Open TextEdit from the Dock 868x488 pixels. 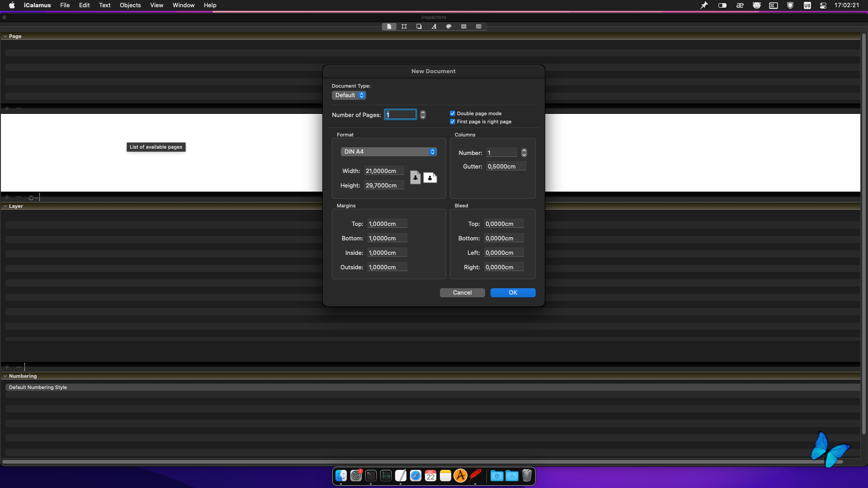coord(401,476)
